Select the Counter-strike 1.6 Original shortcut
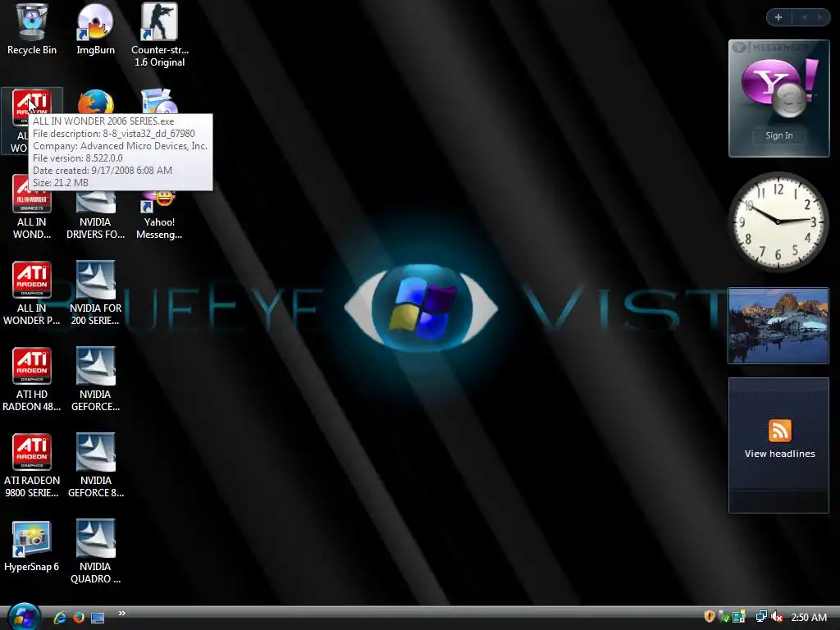 tap(160, 34)
